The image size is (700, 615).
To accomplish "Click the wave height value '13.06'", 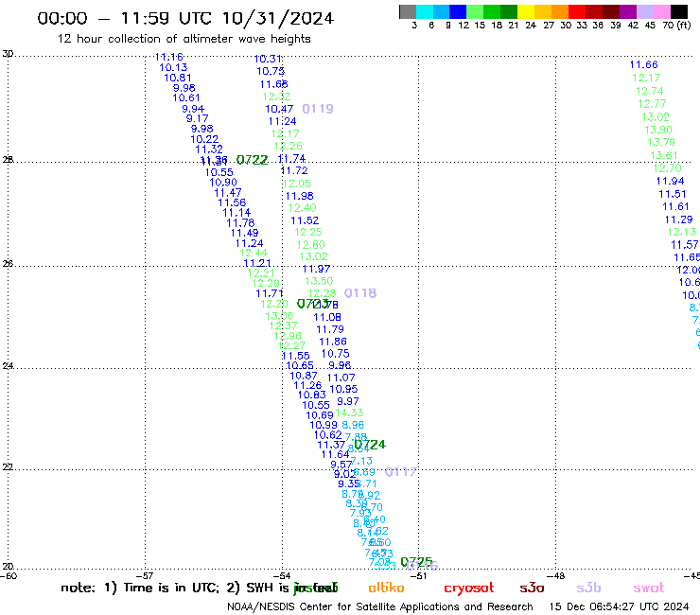I will (279, 316).
